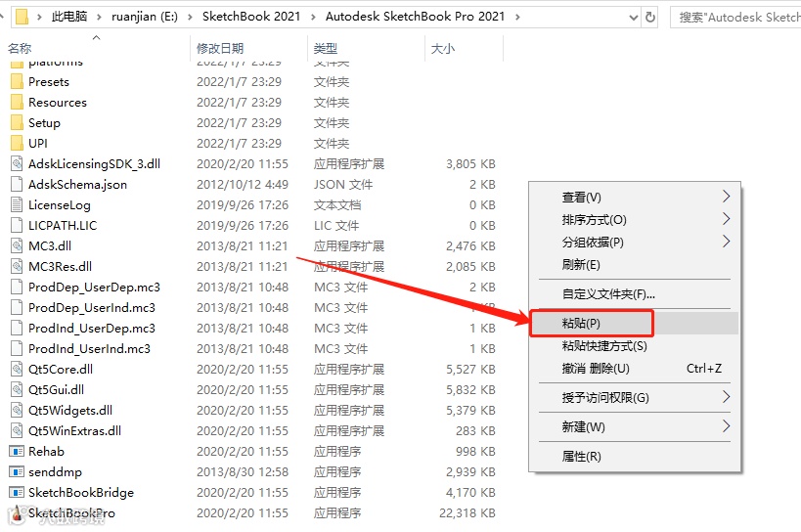Click the 3,805 KB size value
This screenshot has width=801, height=532.
click(x=471, y=164)
